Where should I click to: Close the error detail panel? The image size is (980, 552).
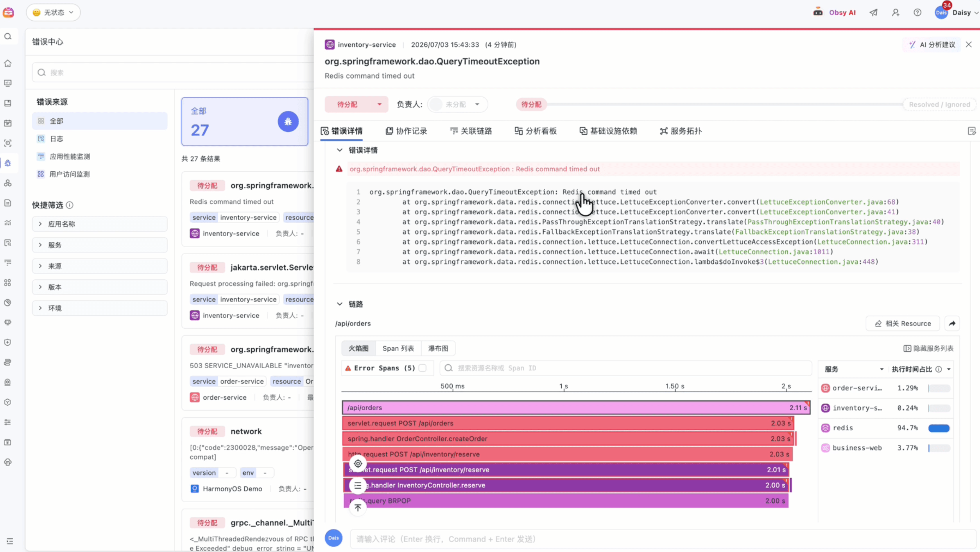click(x=969, y=45)
